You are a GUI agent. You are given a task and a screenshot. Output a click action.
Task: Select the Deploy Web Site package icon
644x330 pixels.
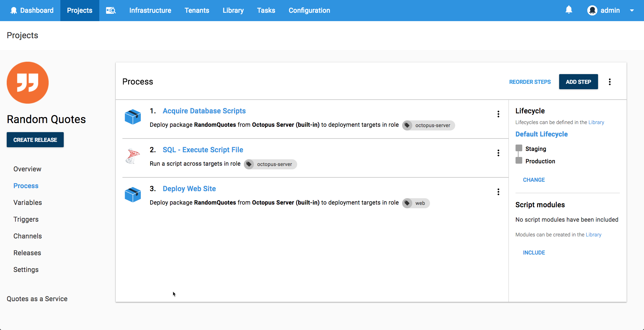(x=133, y=195)
